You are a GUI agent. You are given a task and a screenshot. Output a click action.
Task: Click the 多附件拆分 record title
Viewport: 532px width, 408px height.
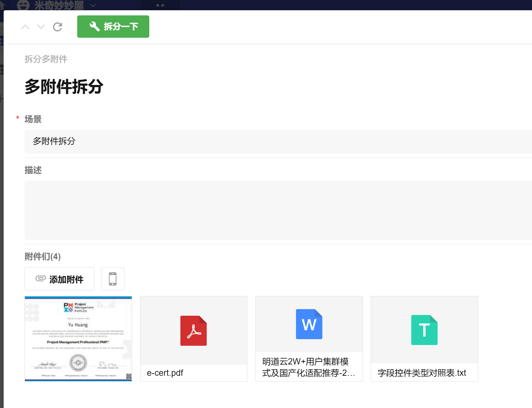(x=64, y=87)
